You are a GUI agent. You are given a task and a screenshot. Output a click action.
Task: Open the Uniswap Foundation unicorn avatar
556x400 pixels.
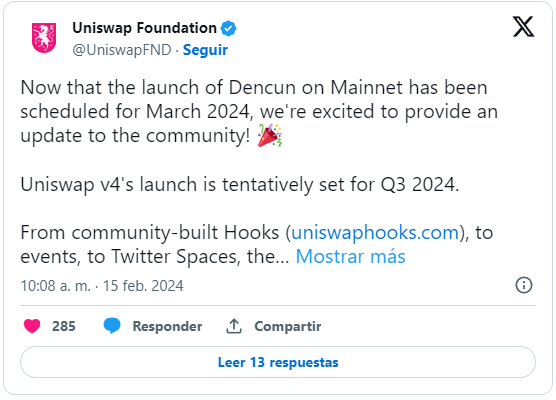coord(44,38)
